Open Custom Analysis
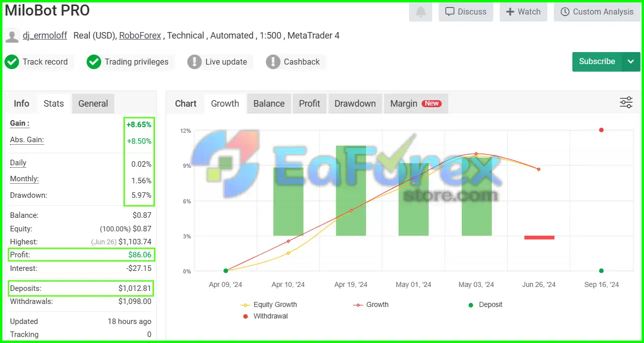 point(597,12)
